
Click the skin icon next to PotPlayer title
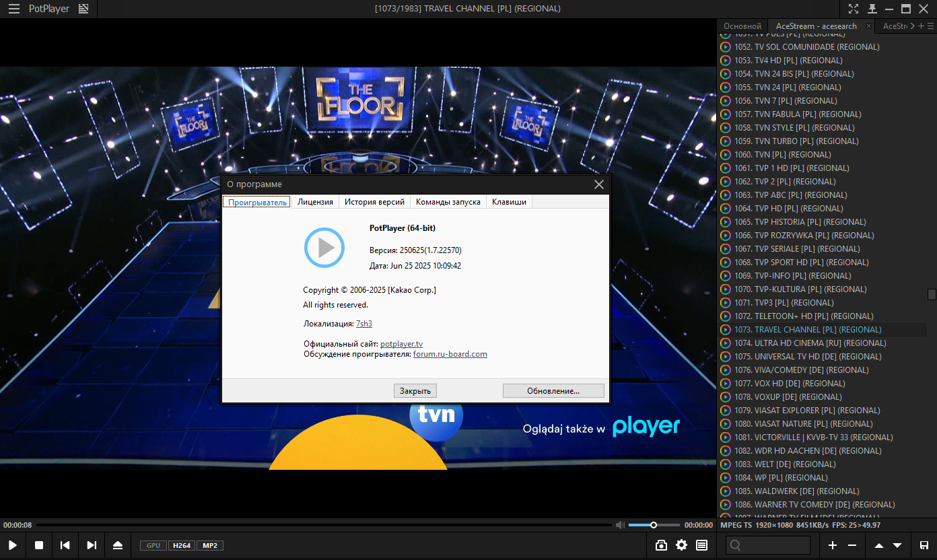[x=83, y=9]
